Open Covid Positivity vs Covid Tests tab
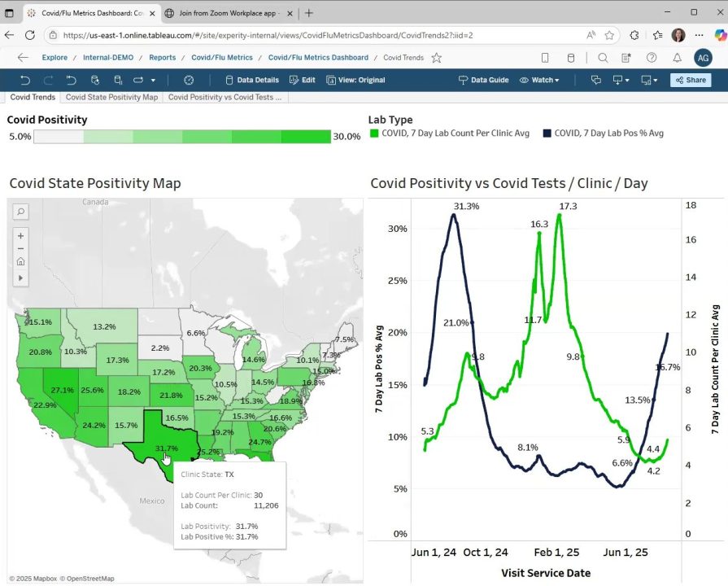Image resolution: width=728 pixels, height=586 pixels. pos(225,97)
